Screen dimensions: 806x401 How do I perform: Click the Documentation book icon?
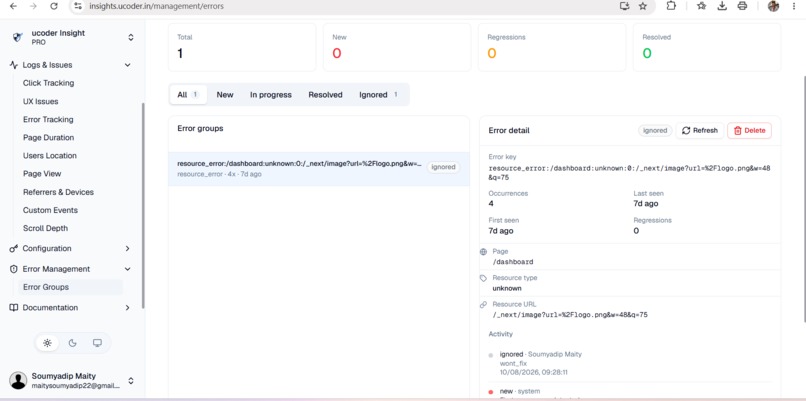tap(14, 307)
